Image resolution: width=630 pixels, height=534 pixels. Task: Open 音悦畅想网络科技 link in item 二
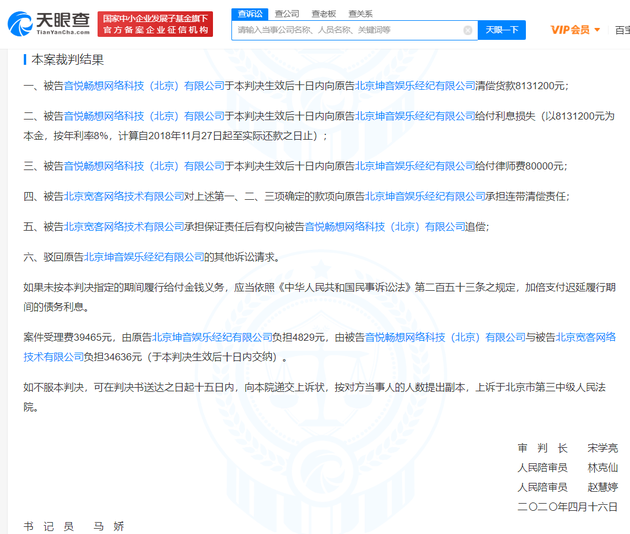[x=144, y=116]
